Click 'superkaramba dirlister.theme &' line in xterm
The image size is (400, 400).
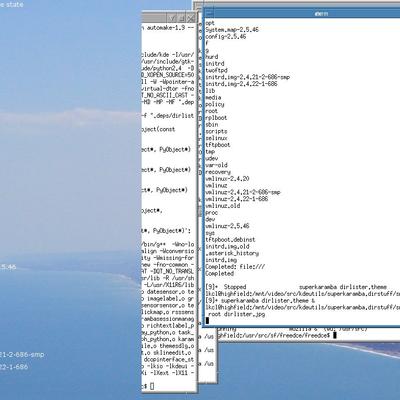[260, 301]
